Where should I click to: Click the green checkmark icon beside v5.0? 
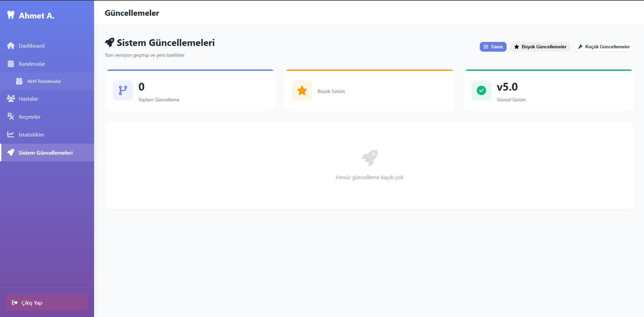point(481,91)
